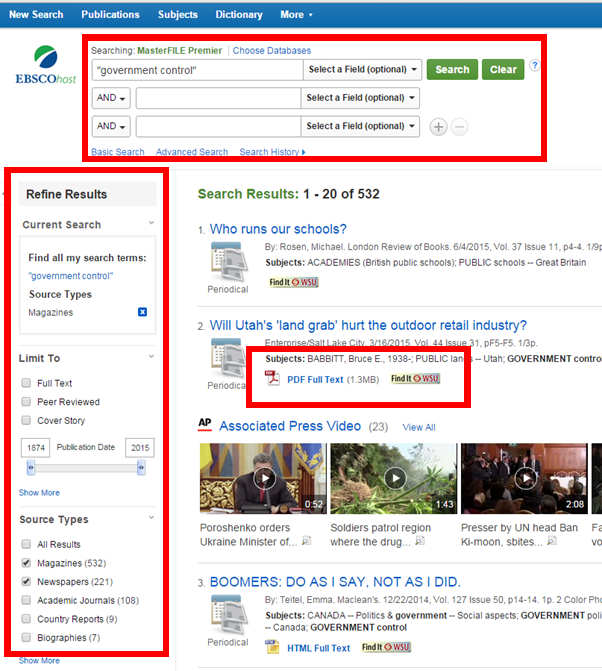The image size is (602, 671).
Task: Play the Soldiers patrol region video
Action: (x=394, y=478)
